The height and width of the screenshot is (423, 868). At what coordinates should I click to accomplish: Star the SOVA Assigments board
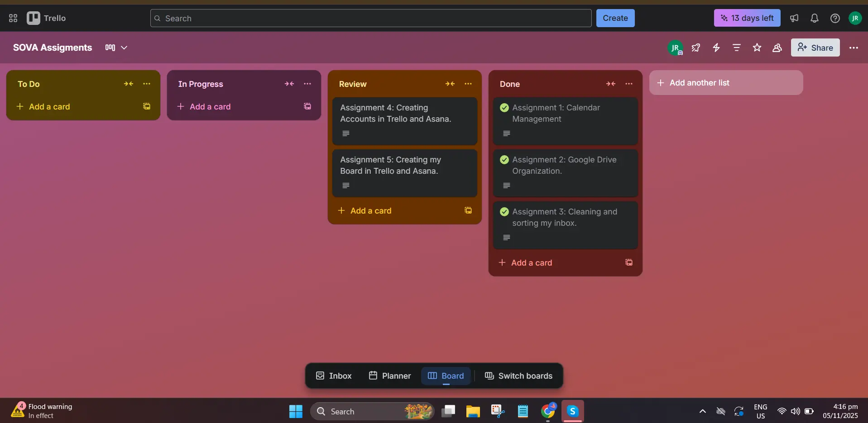pyautogui.click(x=757, y=48)
